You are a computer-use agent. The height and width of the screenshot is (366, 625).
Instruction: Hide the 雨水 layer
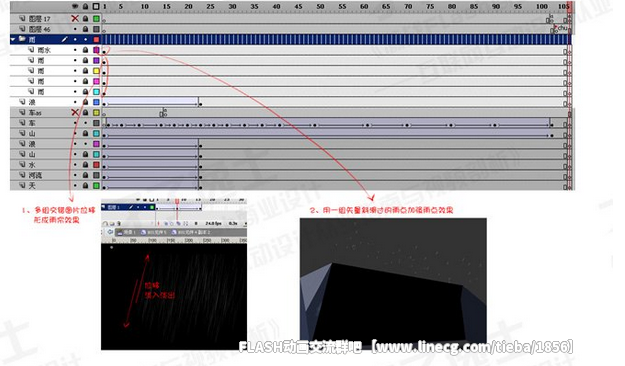coord(75,50)
